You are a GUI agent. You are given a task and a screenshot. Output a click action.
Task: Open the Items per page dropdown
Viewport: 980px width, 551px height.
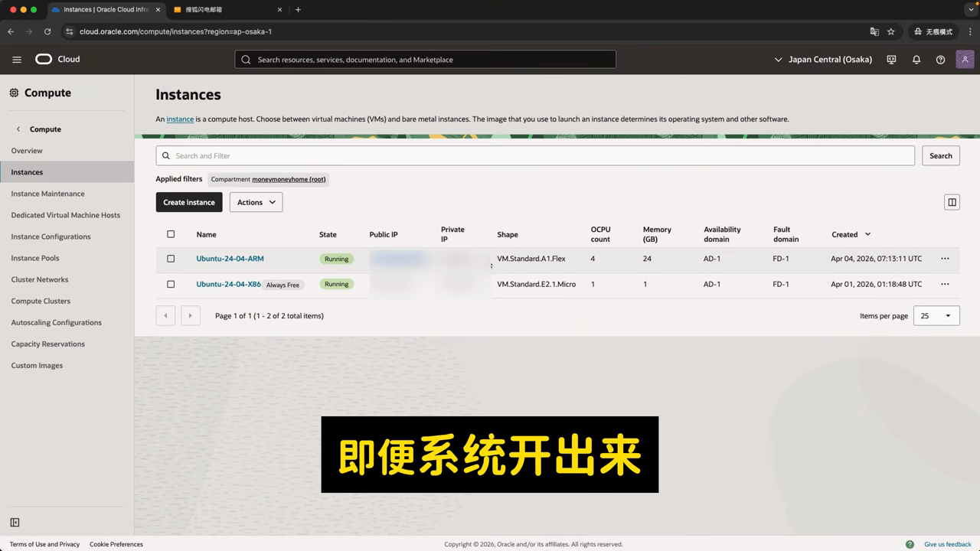tap(936, 315)
